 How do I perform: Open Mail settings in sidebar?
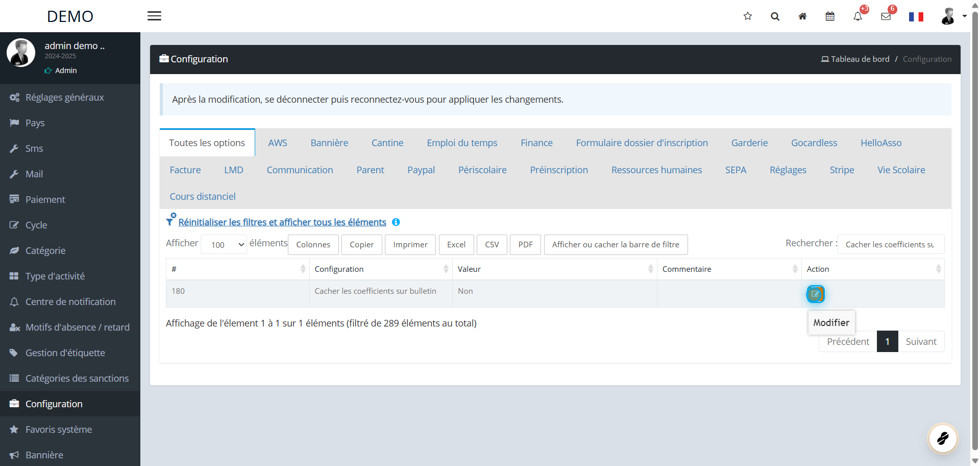coord(70,174)
